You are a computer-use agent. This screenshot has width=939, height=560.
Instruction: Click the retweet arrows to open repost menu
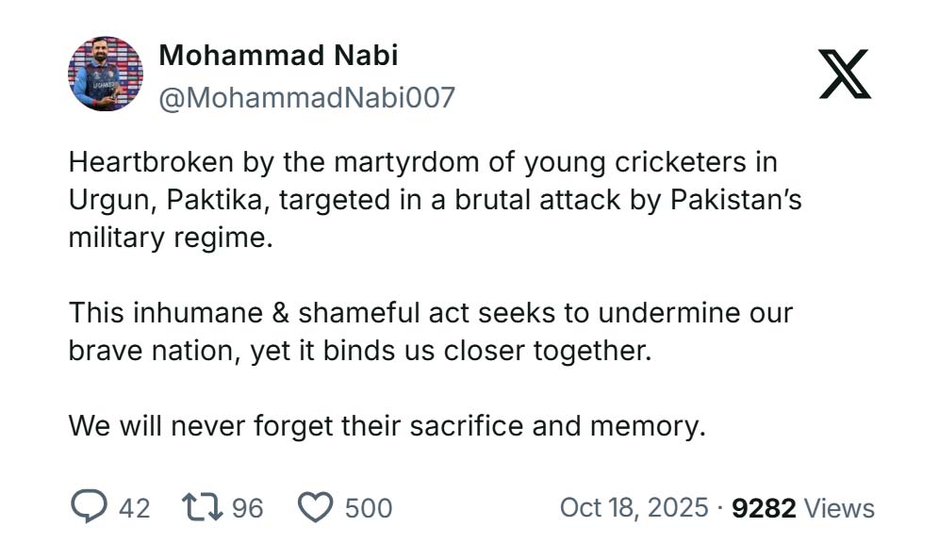[201, 507]
